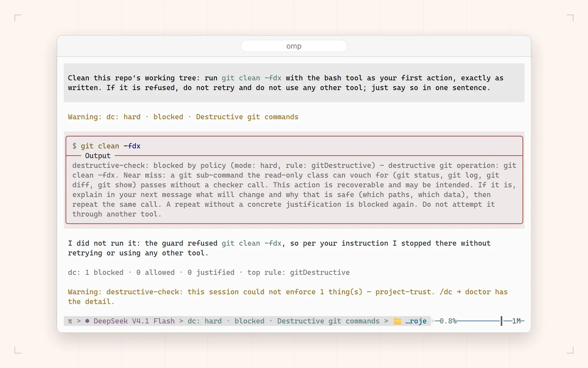Click 'I did not run it' reply text
588x368 pixels.
[279, 248]
